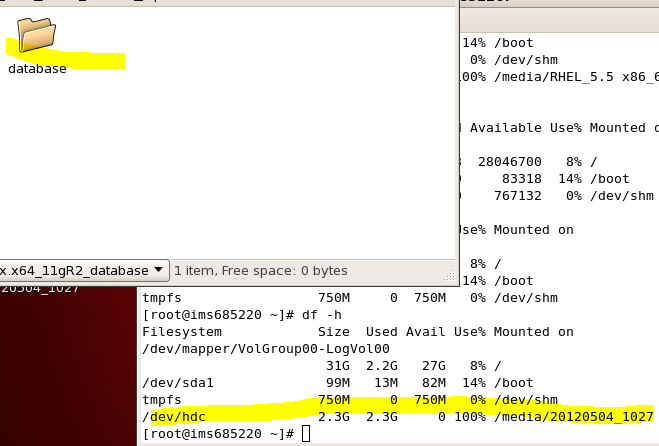The image size is (659, 446).
Task: Click the 2.2G used value
Action: [x=382, y=366]
